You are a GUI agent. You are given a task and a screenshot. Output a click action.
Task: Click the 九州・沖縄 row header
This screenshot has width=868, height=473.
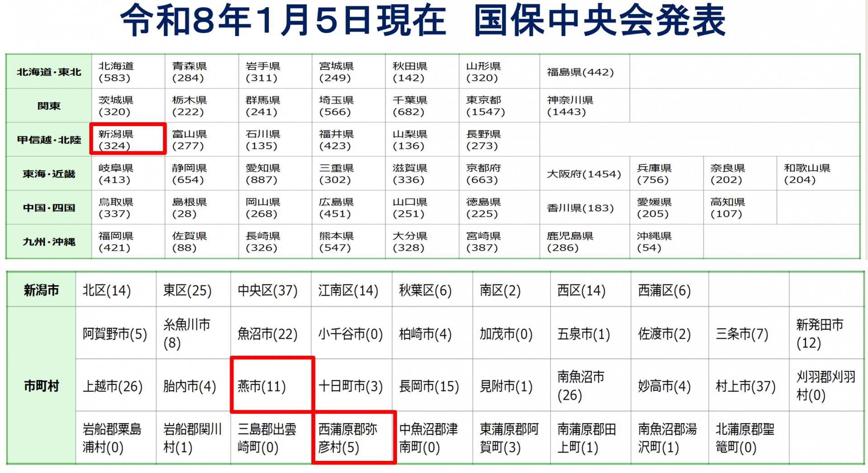(49, 242)
